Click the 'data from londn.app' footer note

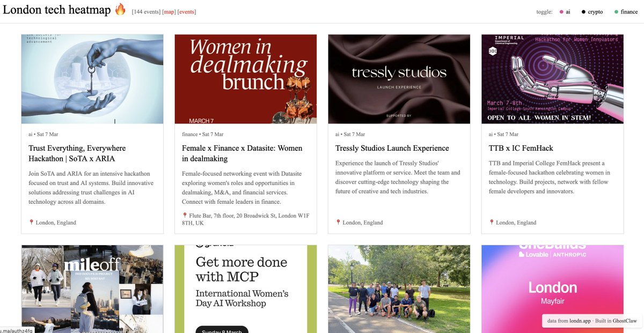tap(569, 321)
